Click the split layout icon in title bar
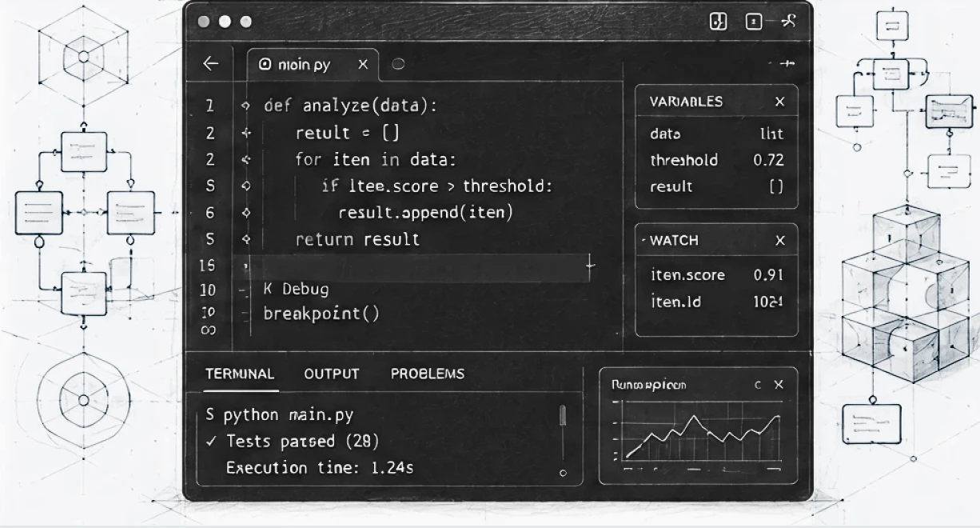Image resolution: width=980 pixels, height=528 pixels. [719, 22]
